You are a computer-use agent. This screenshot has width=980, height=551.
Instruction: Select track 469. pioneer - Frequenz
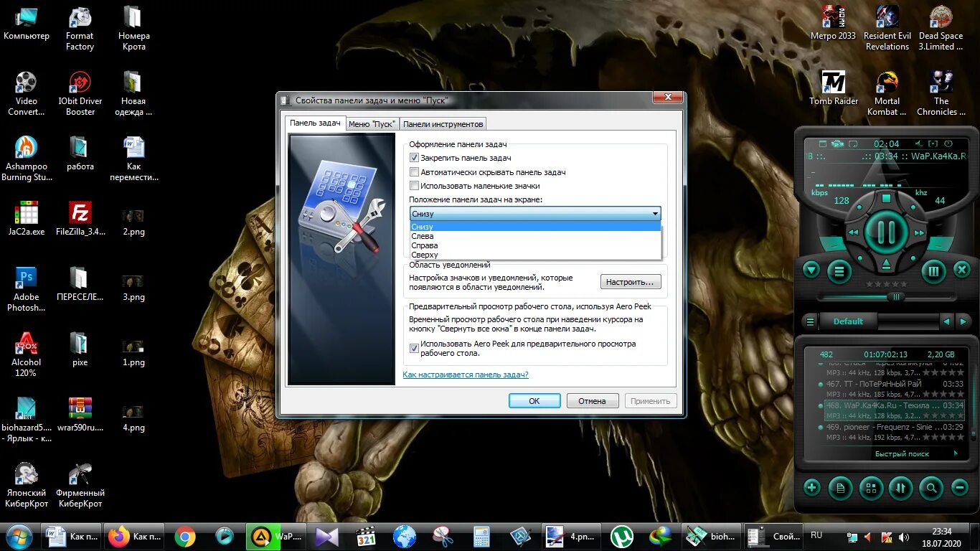pyautogui.click(x=895, y=431)
